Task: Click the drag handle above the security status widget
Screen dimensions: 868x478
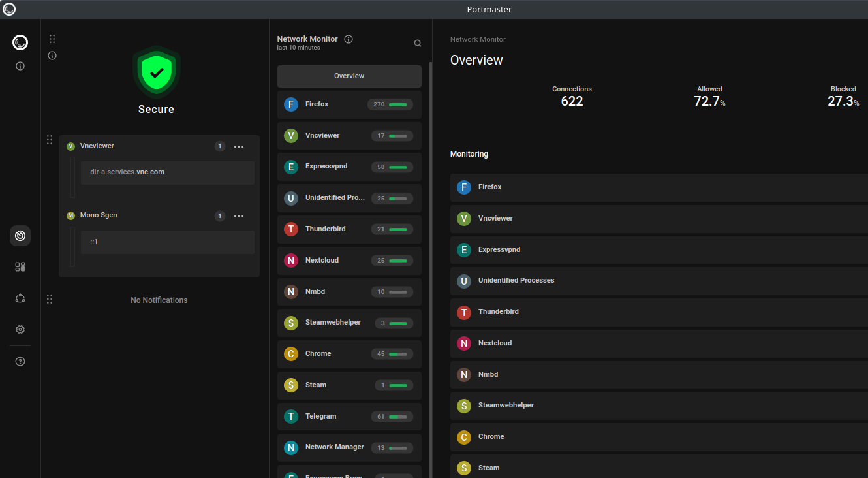Action: 52,39
